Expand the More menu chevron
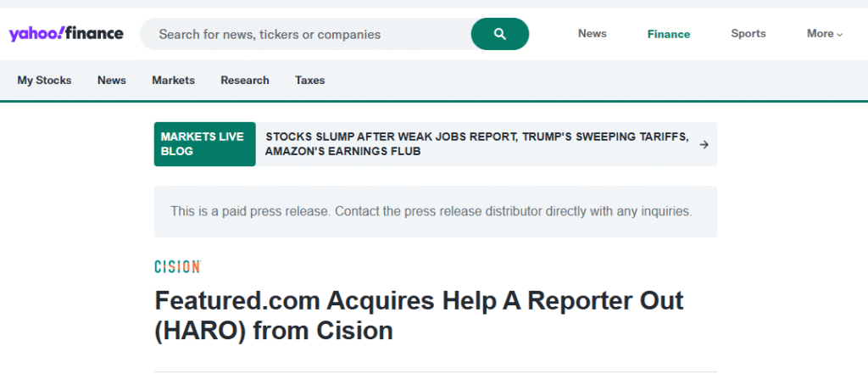The width and height of the screenshot is (868, 374). (840, 35)
